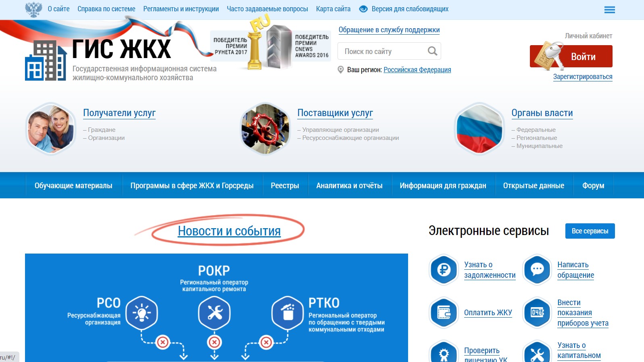Open the hamburger menu icon
This screenshot has width=644, height=362.
click(x=609, y=10)
